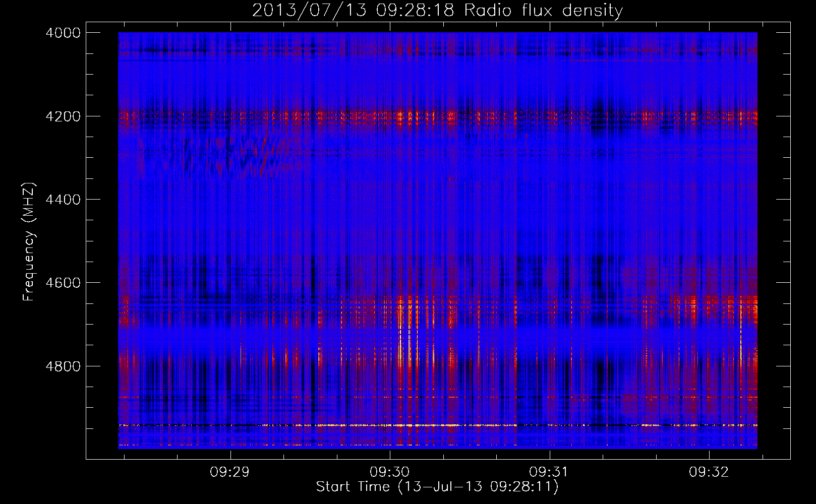Click the 4600 frequency axis label
Viewport: 816px width, 504px height.
63,283
